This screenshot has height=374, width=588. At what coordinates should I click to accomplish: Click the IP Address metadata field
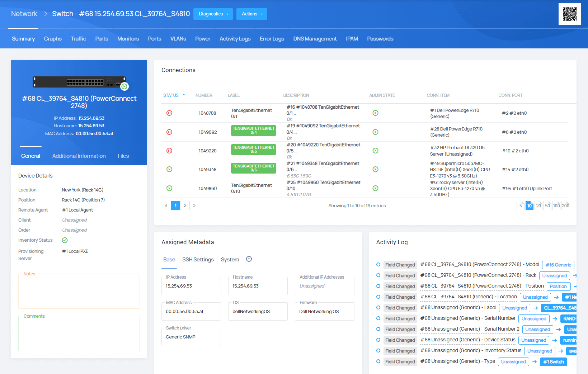191,286
